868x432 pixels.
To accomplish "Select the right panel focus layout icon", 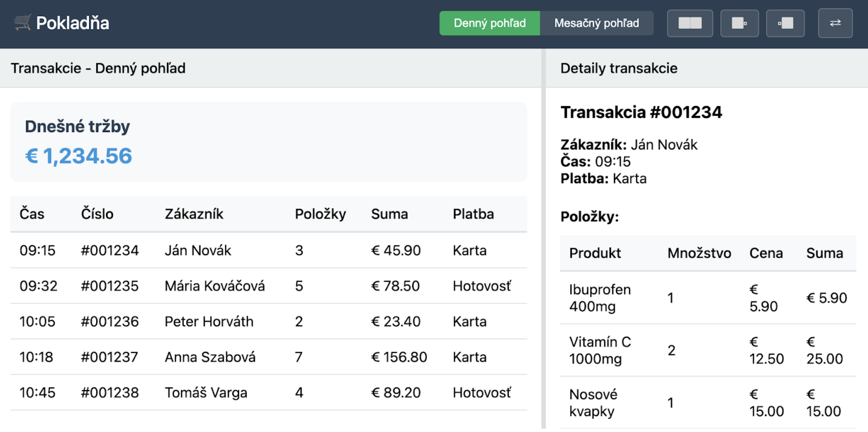I will point(785,23).
